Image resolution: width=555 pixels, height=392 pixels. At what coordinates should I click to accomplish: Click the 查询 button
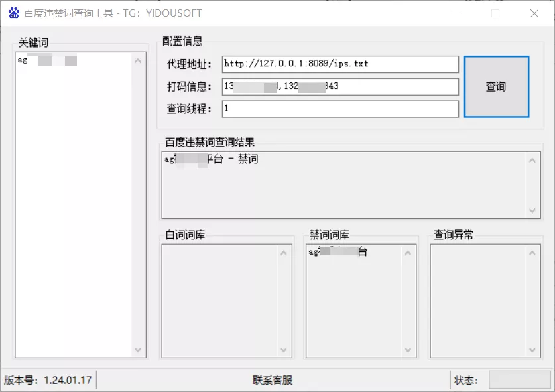click(x=496, y=86)
